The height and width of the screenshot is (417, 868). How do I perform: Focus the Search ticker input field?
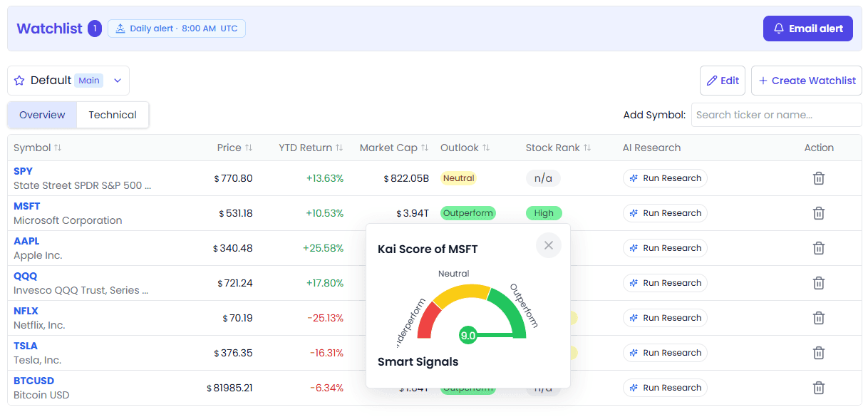click(x=777, y=115)
